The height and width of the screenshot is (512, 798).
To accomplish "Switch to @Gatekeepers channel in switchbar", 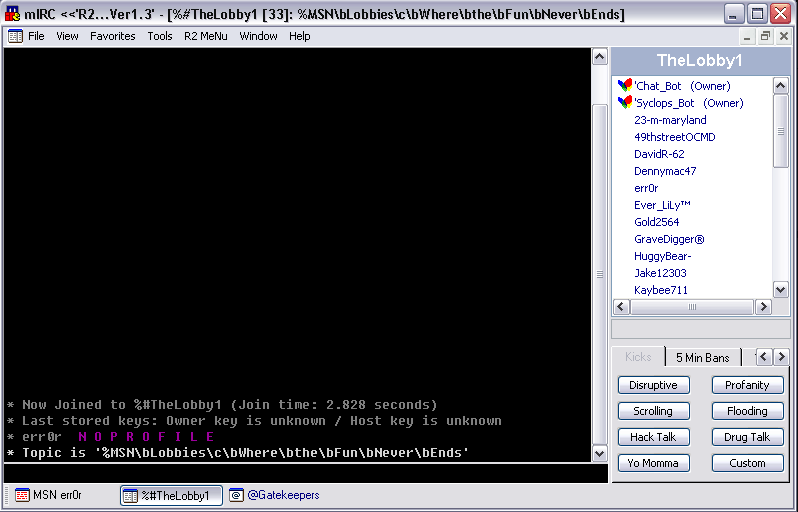I will click(275, 495).
